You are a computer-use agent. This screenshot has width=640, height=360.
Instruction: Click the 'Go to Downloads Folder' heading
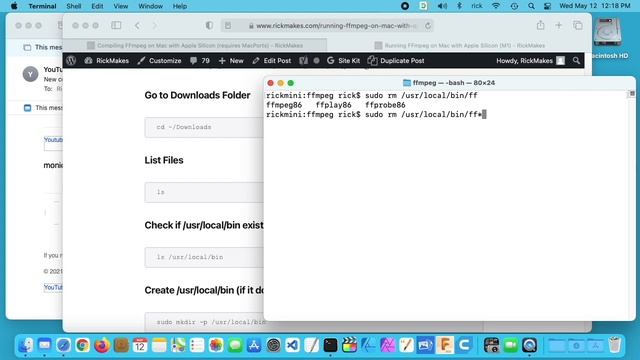pyautogui.click(x=197, y=95)
